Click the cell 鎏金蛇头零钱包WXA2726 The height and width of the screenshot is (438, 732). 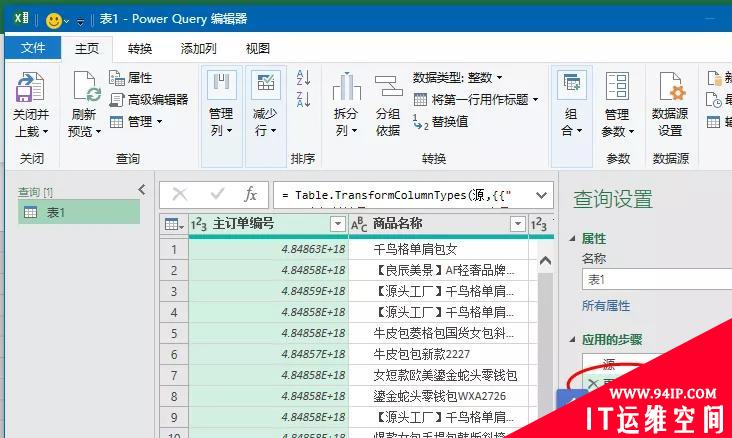[x=439, y=396]
